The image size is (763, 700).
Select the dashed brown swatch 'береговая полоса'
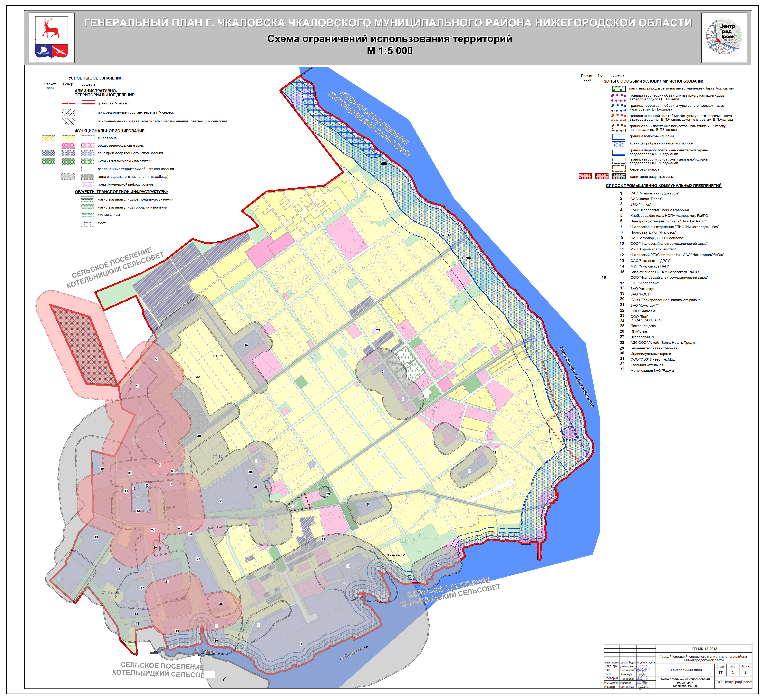point(618,169)
